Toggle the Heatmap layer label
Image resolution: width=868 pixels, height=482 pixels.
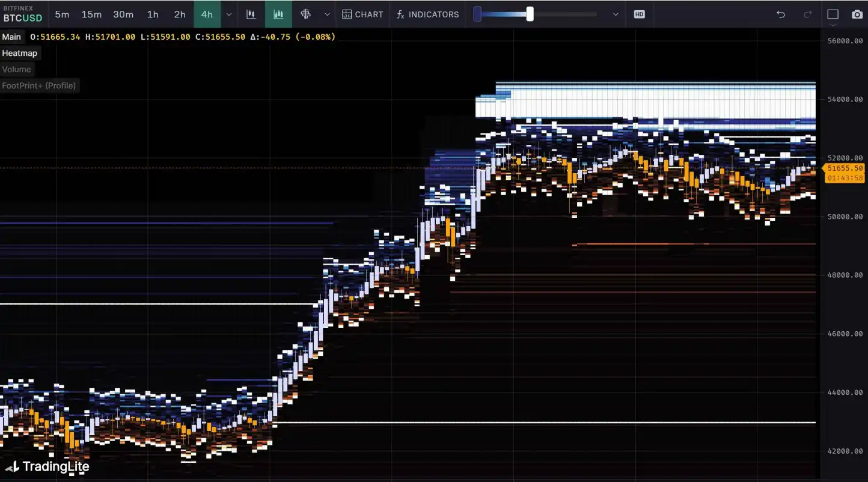point(20,53)
